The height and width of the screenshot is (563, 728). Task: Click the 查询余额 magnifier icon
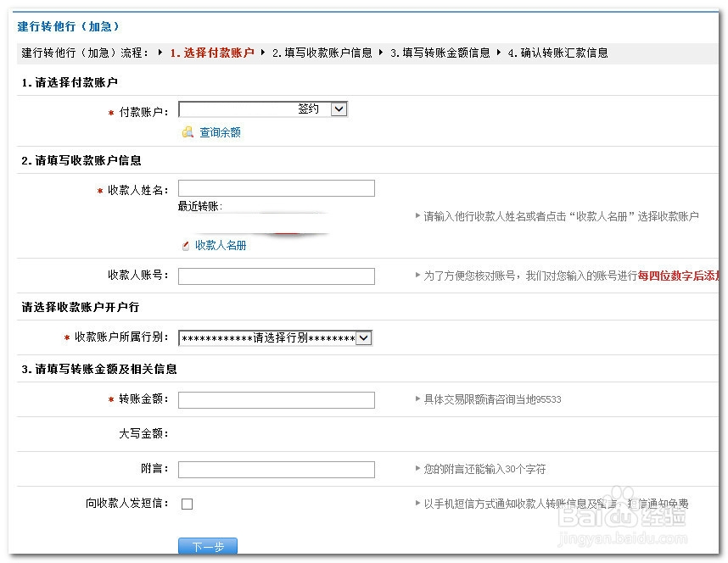tap(188, 132)
